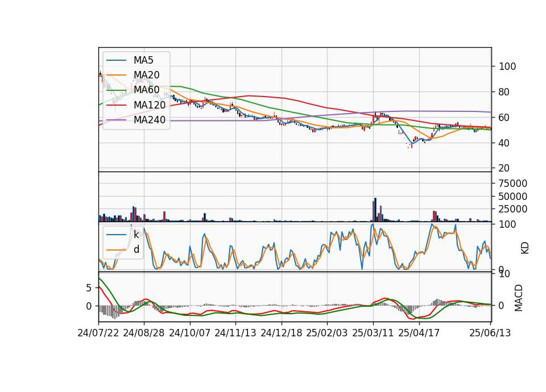Viewport: 546px width, 392px height.
Task: Click the price axis value 40
Action: 503,143
